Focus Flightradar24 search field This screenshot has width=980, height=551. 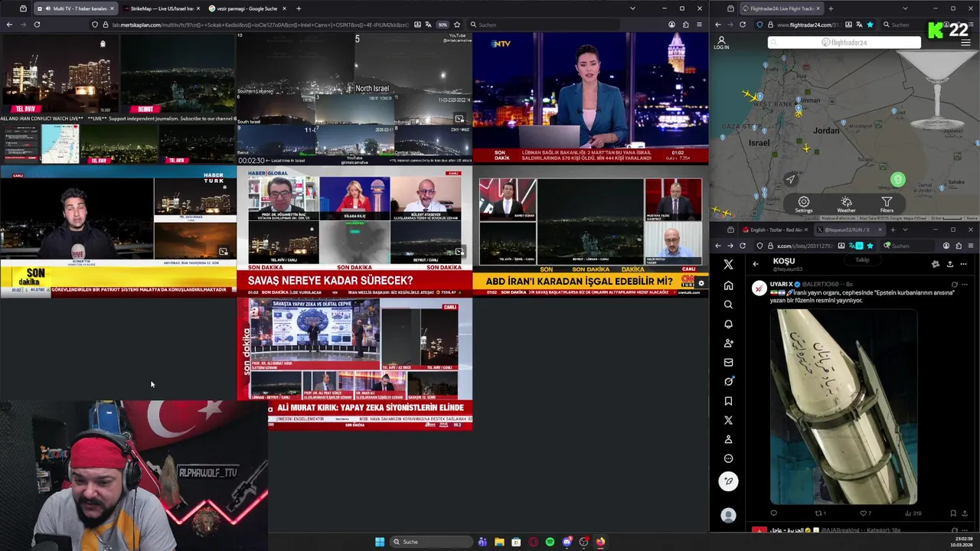tap(844, 43)
